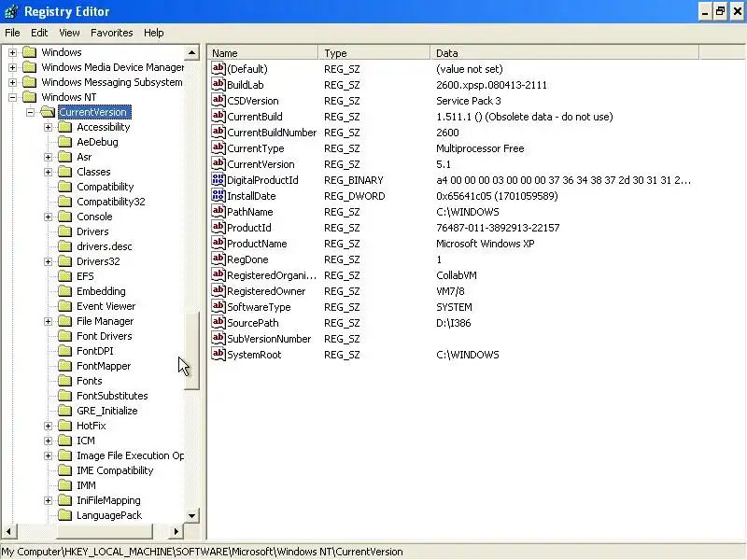Image resolution: width=747 pixels, height=560 pixels.
Task: Sort values by the Name column header
Action: 263,53
